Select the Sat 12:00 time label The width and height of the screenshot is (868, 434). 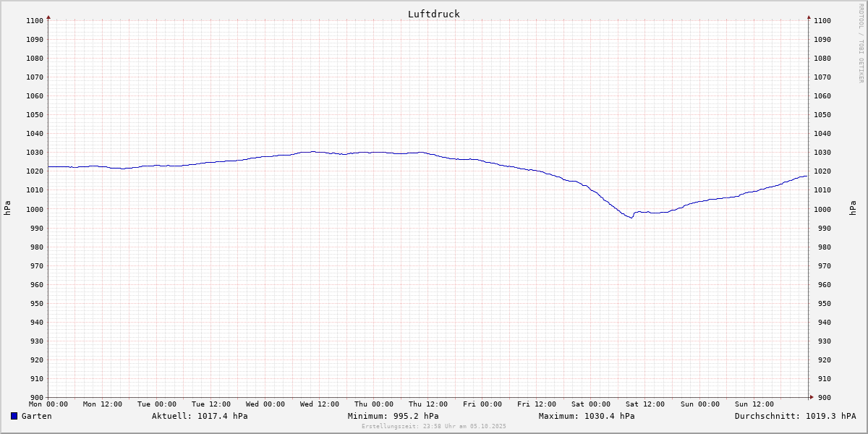(645, 404)
